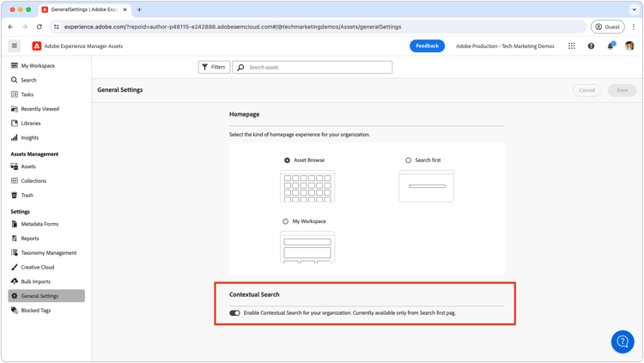Click the Feedback button
This screenshot has height=363, width=644.
[x=427, y=46]
